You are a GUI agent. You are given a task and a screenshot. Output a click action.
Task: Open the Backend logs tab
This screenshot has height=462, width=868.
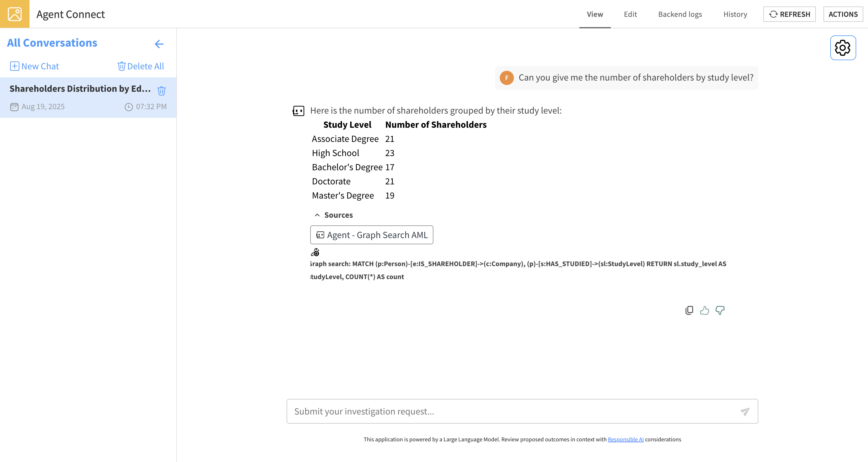click(x=680, y=14)
